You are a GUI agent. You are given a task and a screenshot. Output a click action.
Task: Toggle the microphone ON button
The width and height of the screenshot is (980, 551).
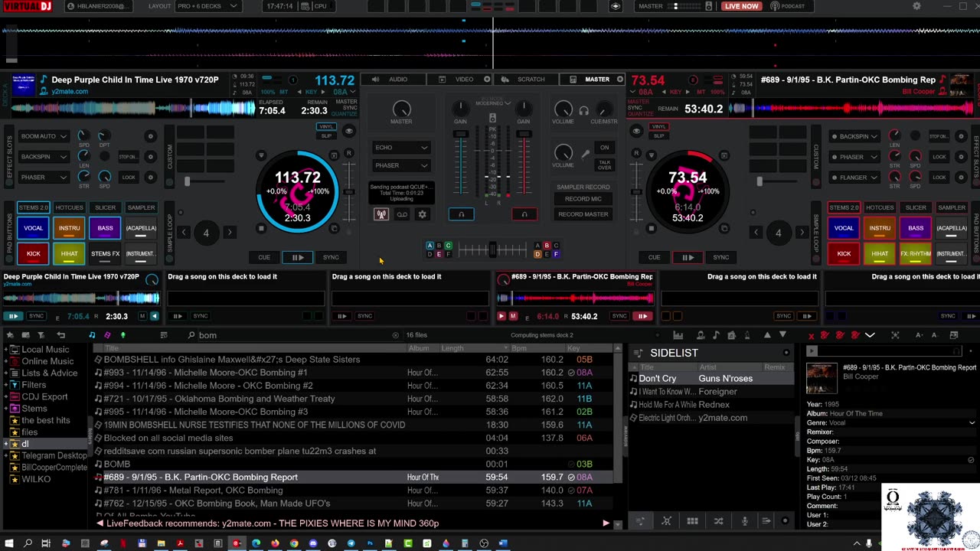(x=605, y=148)
